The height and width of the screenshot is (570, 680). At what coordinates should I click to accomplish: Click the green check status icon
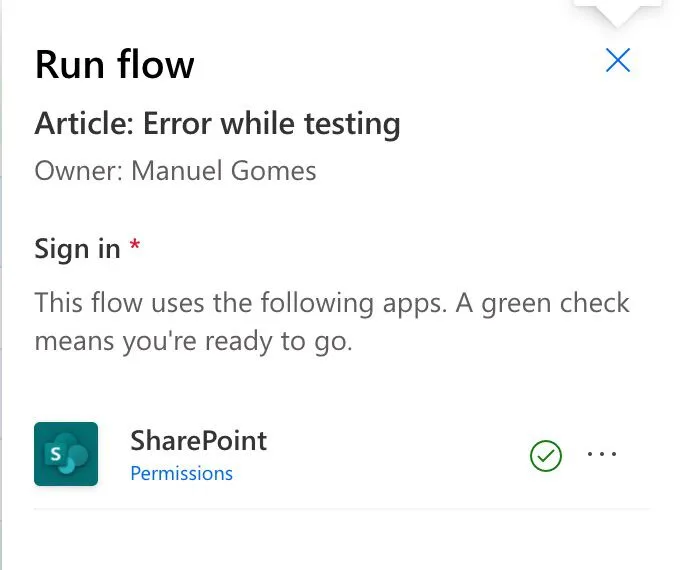point(545,455)
